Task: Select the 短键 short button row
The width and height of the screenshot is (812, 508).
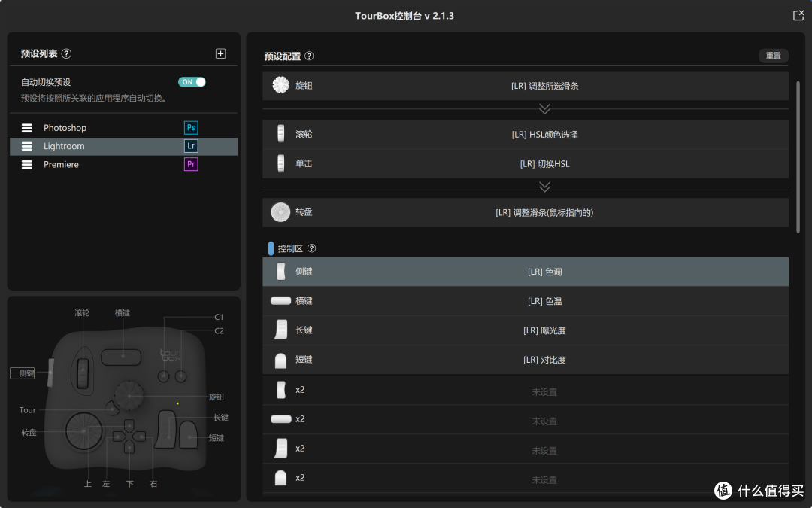Action: pos(526,360)
